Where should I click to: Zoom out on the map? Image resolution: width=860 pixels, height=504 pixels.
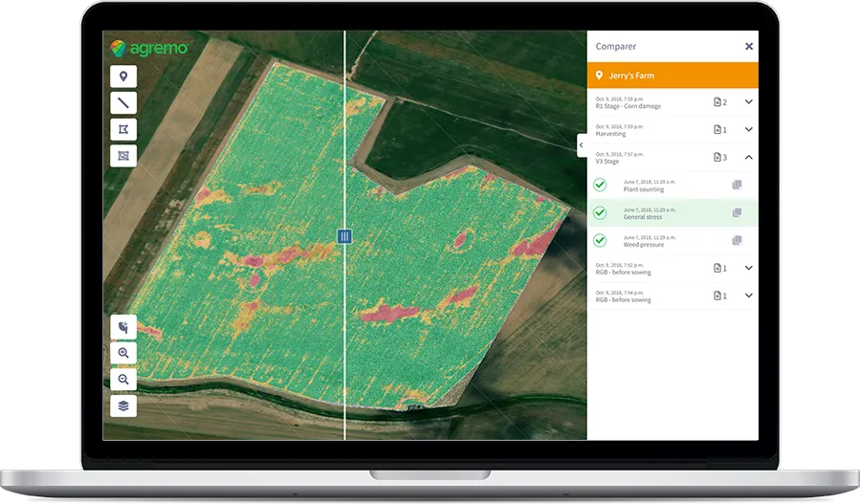[123, 379]
